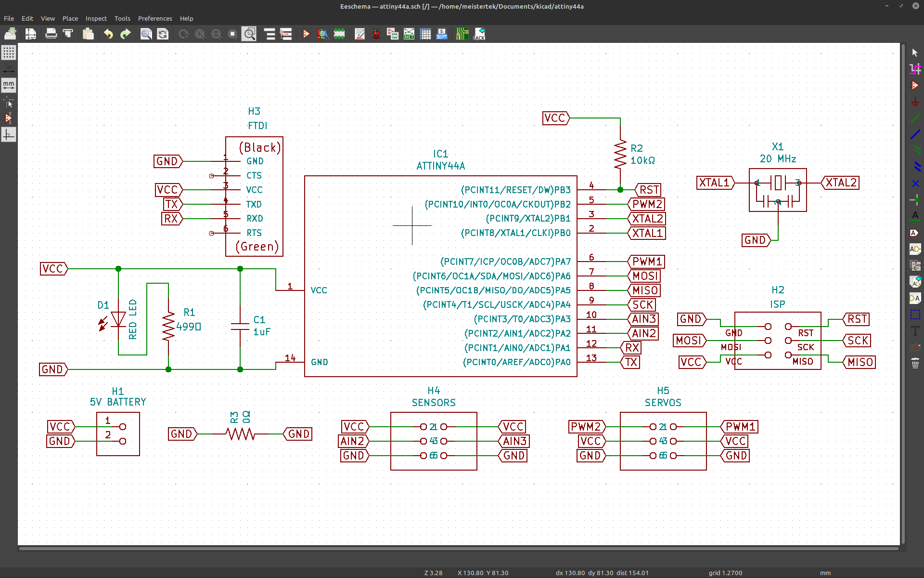Choose the select arrow tool

[915, 53]
